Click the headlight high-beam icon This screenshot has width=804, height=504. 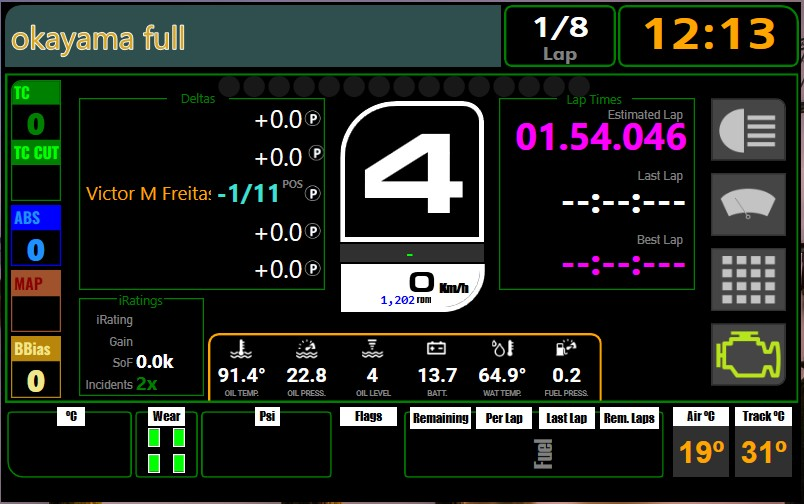(748, 130)
